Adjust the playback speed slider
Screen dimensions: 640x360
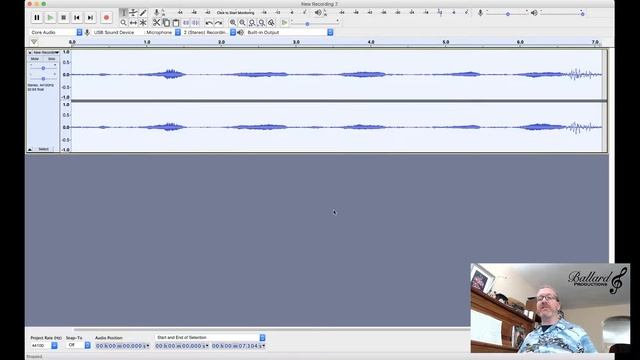314,24
